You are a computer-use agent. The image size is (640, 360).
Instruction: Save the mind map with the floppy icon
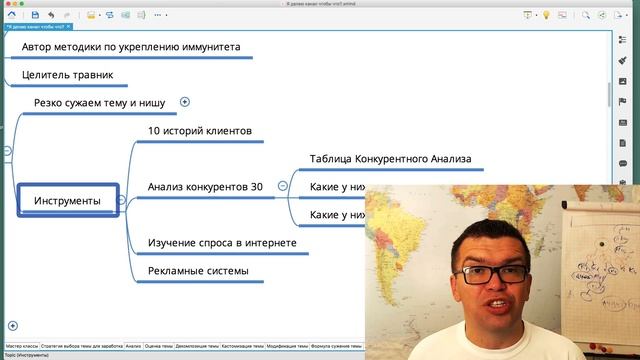(35, 15)
